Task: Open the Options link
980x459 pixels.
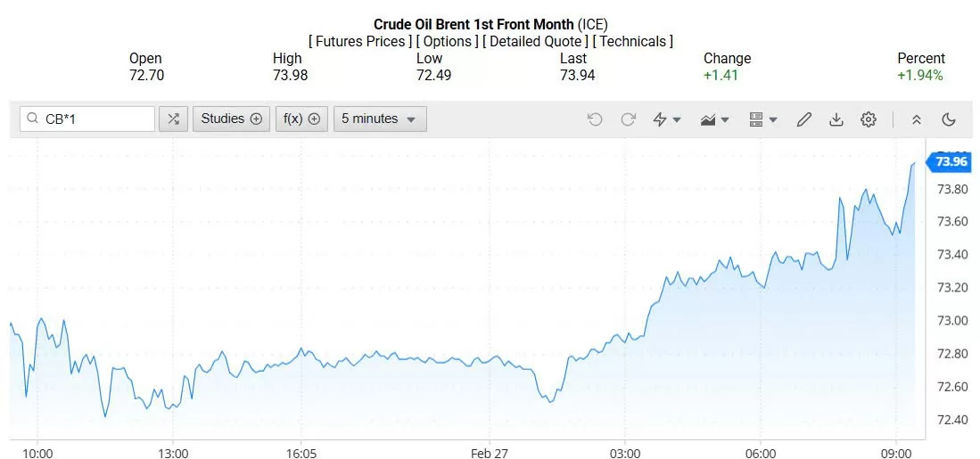Action: tap(447, 41)
